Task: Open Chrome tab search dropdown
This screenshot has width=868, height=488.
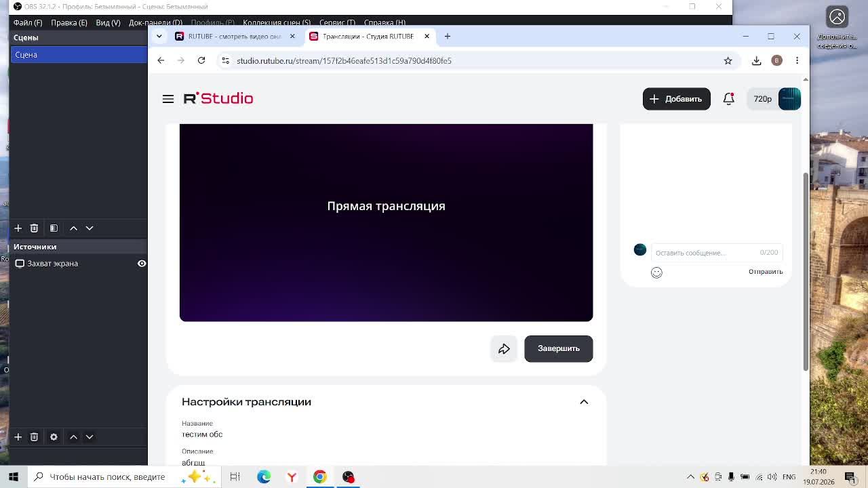Action: click(x=159, y=37)
